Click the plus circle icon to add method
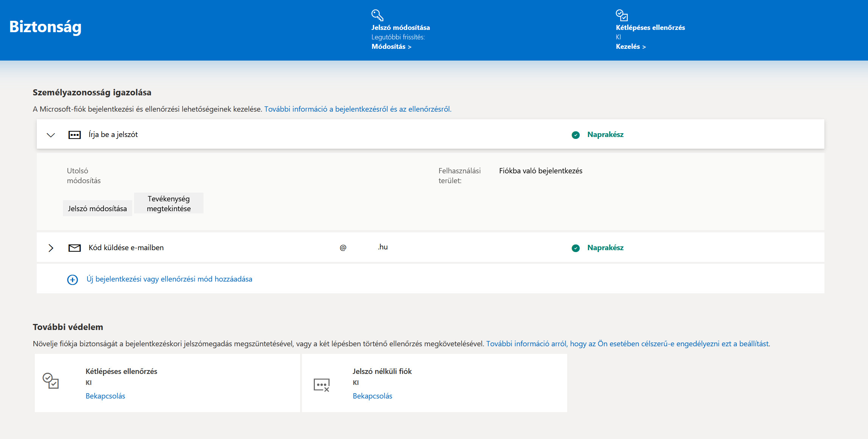The image size is (868, 439). (72, 280)
